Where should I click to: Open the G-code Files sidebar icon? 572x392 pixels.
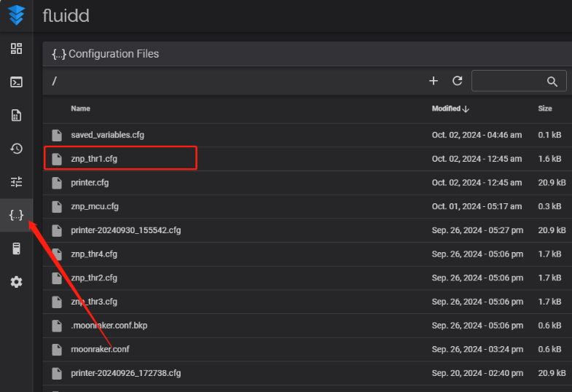[16, 115]
